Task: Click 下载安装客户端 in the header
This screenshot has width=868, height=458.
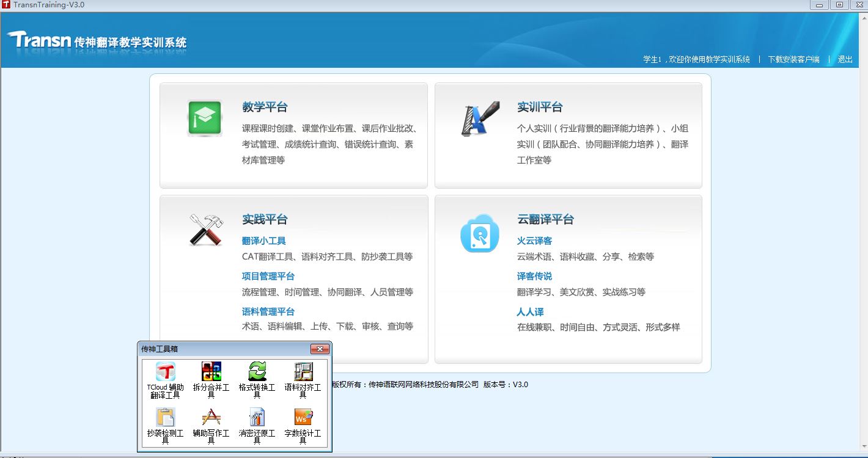Action: coord(793,59)
